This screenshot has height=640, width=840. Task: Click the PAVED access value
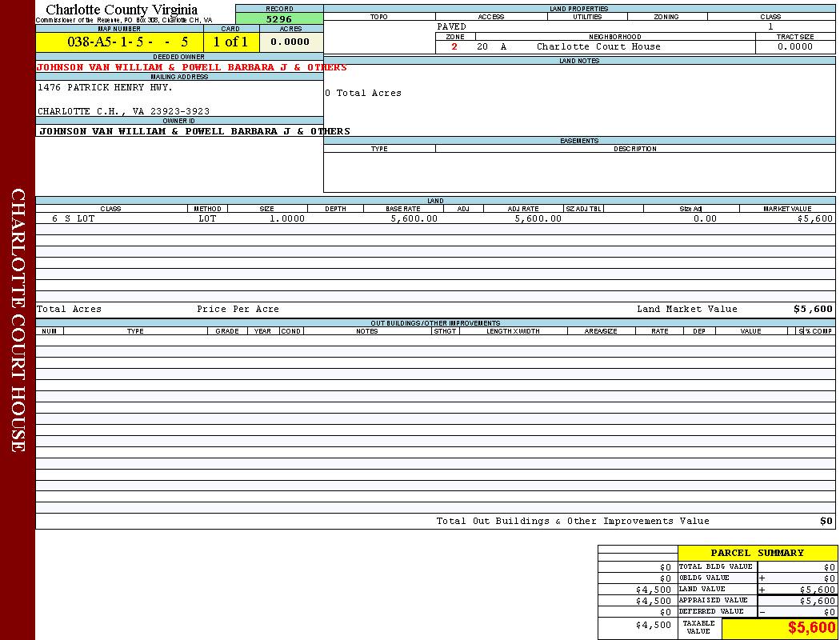451,27
